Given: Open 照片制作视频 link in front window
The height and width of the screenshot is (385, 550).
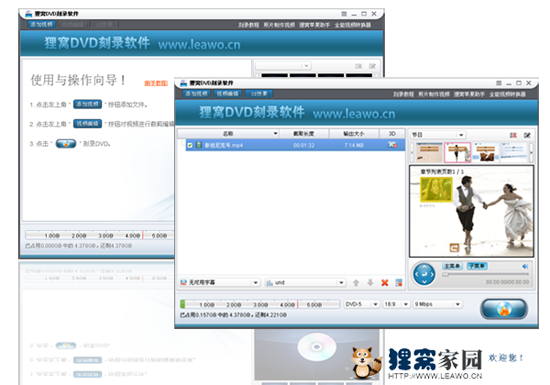Looking at the screenshot, I should pos(434,94).
